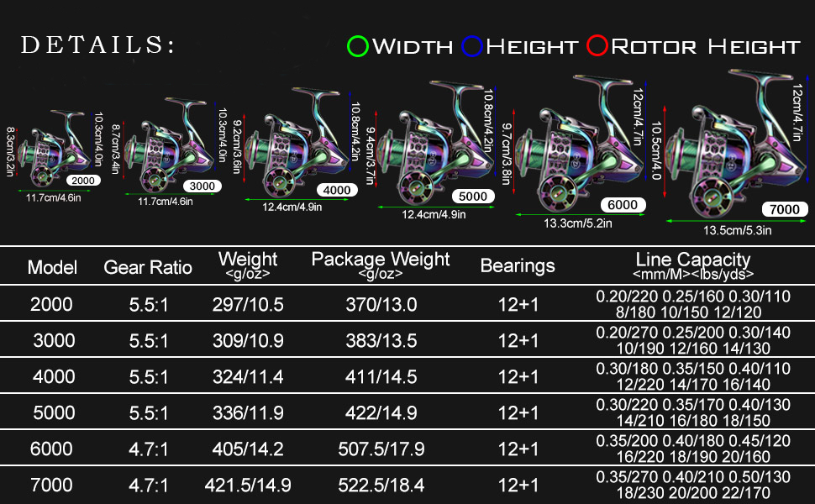Click the 5.5:1 gear ratio in the 2000 row

pyautogui.click(x=149, y=304)
